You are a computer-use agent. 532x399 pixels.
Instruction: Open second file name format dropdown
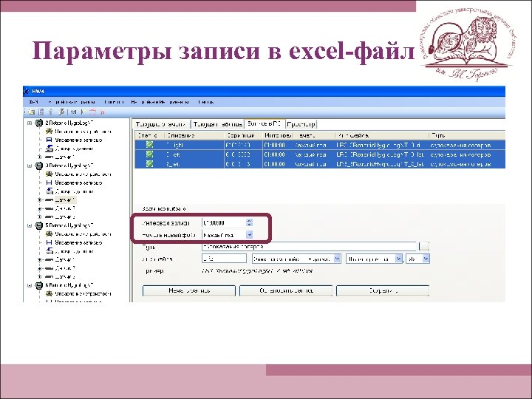[x=399, y=259]
